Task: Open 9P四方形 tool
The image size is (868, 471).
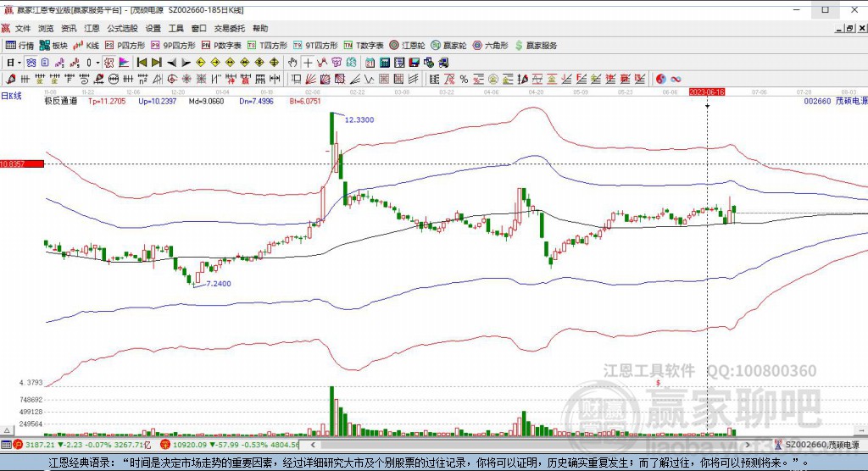Action: pyautogui.click(x=173, y=46)
